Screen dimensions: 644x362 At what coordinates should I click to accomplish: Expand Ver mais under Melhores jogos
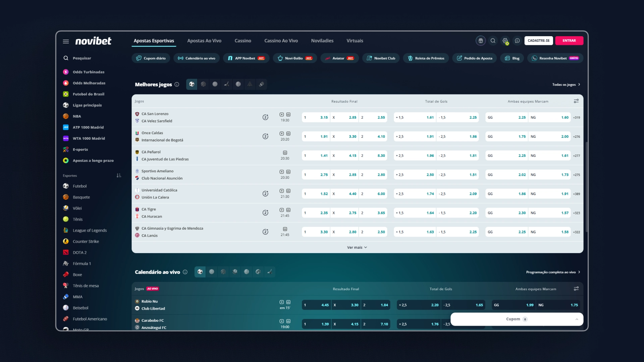coord(357,247)
